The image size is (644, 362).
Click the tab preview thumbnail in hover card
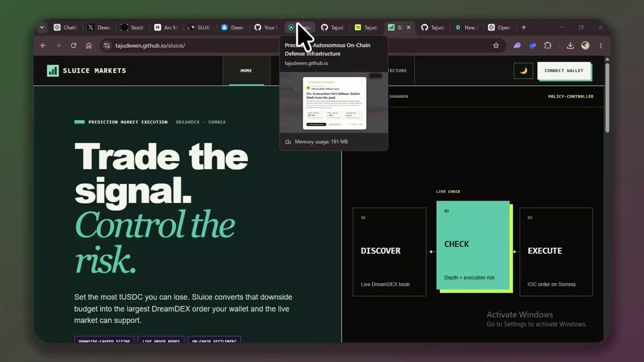(334, 102)
